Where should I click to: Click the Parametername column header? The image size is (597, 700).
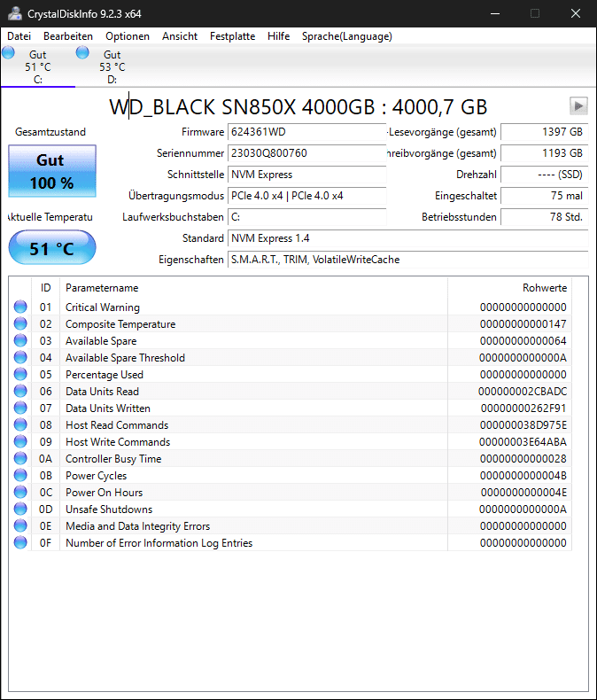point(253,288)
